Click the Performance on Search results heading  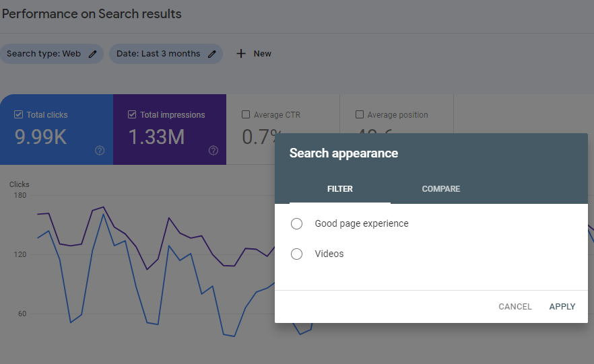(92, 14)
